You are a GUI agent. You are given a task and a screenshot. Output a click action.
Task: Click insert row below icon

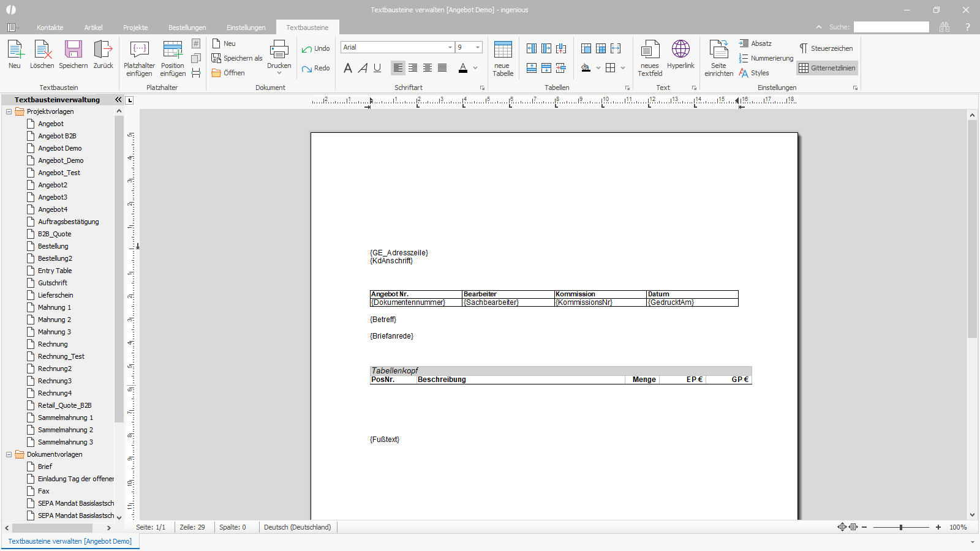coord(546,68)
